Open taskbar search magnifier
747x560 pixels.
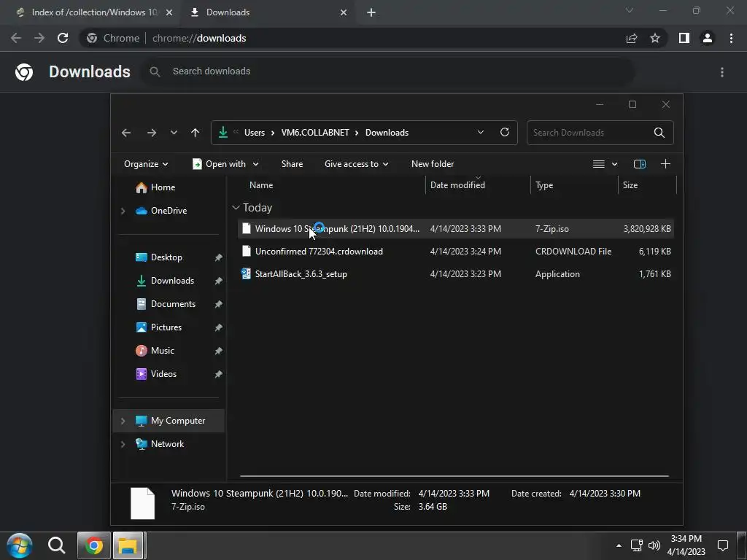click(x=56, y=545)
